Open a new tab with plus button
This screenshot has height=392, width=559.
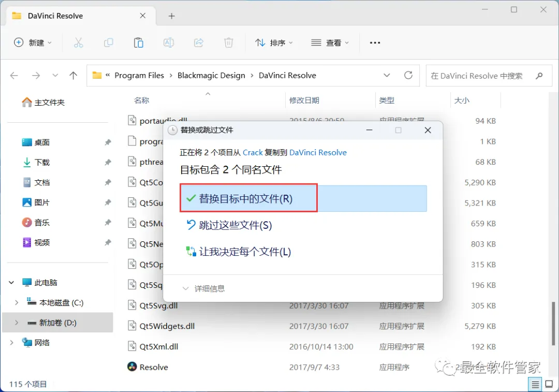click(x=171, y=16)
